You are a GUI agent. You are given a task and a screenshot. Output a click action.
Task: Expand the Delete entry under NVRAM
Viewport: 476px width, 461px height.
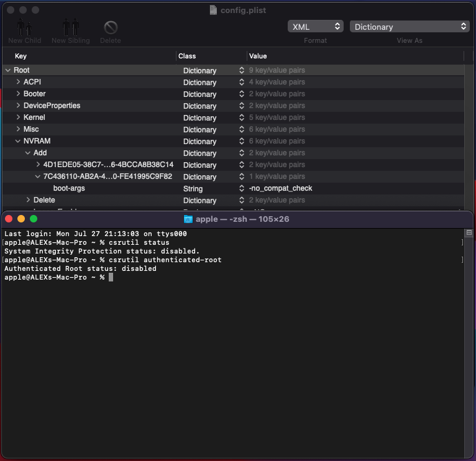tap(28, 201)
